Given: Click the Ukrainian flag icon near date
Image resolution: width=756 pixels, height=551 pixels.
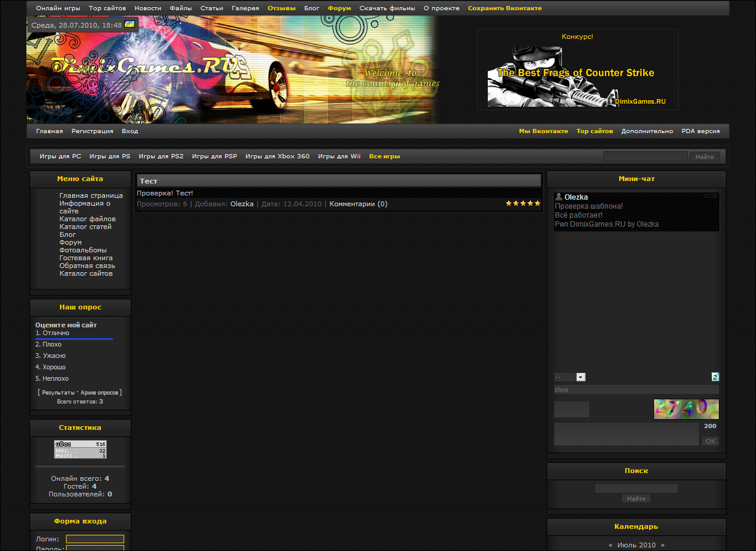Looking at the screenshot, I should [x=130, y=25].
